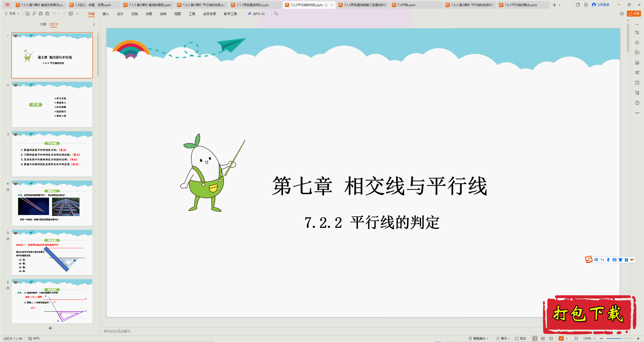Click the cloud sync icon near Share
The height and width of the screenshot is (342, 644).
tap(622, 14)
